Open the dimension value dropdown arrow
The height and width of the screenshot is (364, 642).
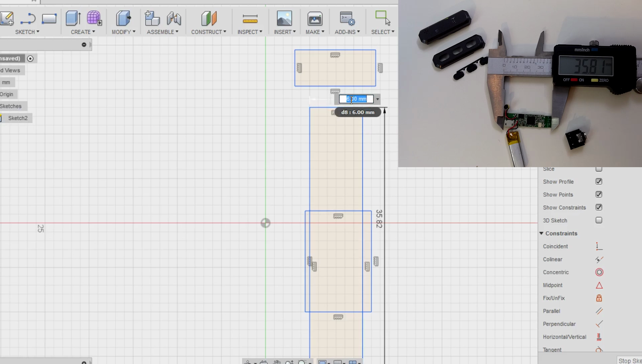pyautogui.click(x=377, y=99)
